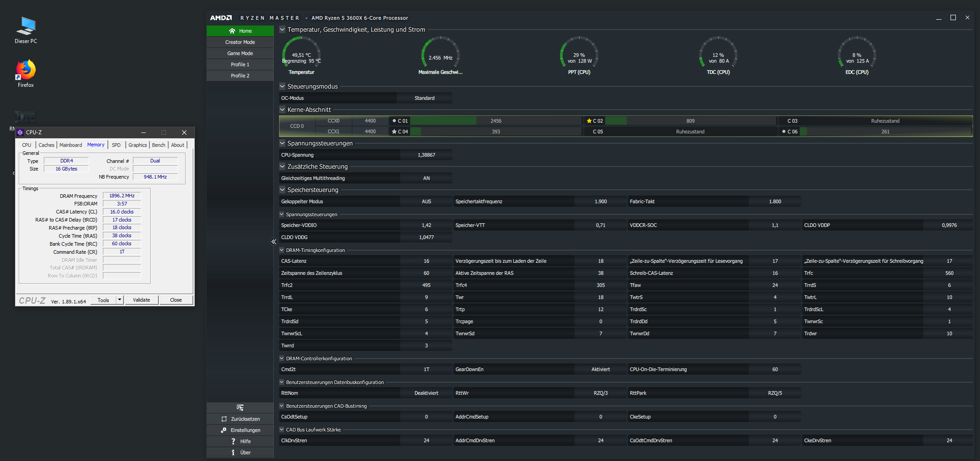Screen dimensions: 980x461
Task: Click the C 01 core speed bar
Action: 496,121
